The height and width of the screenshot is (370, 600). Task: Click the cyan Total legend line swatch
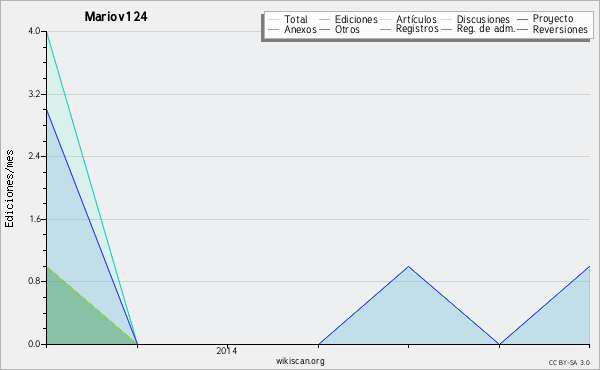click(x=274, y=20)
